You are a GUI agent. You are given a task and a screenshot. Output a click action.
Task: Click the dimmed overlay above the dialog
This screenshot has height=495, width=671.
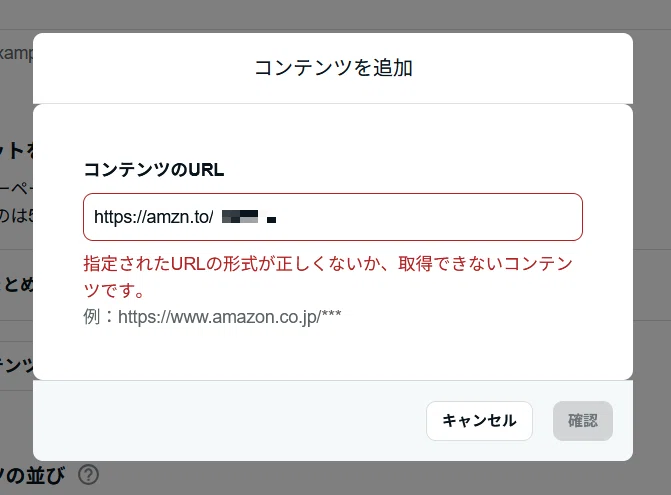pos(336,15)
